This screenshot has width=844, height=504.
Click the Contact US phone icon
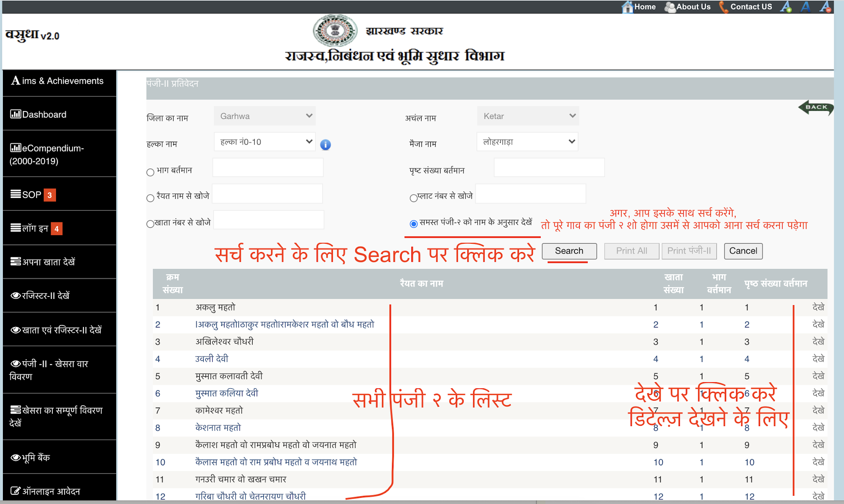[x=724, y=7]
